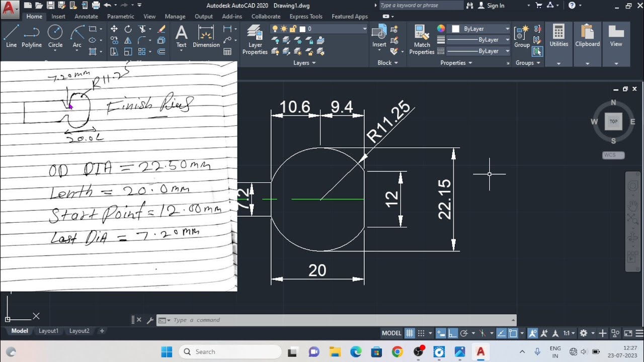Viewport: 644px width, 362px height.
Task: Toggle Ortho mode in status bar
Action: point(453,333)
